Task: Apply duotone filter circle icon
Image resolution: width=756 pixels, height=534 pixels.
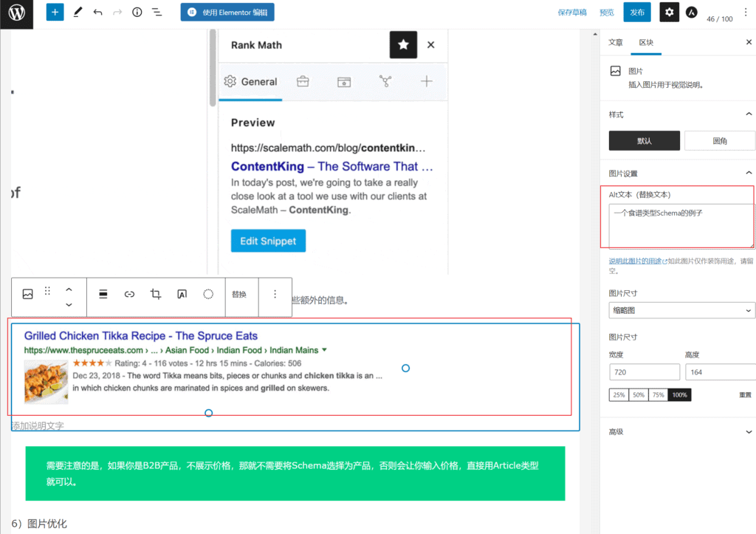Action: (207, 294)
